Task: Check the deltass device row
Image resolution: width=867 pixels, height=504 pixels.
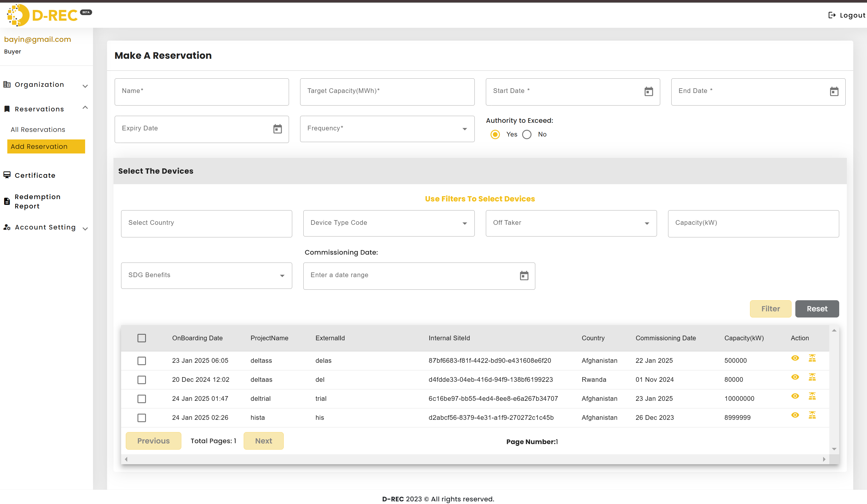Action: tap(142, 361)
